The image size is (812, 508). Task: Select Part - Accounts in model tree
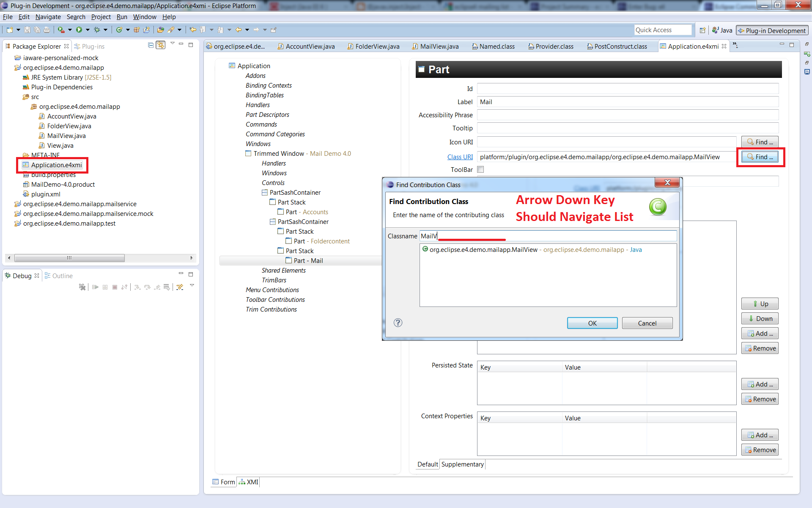[303, 212]
